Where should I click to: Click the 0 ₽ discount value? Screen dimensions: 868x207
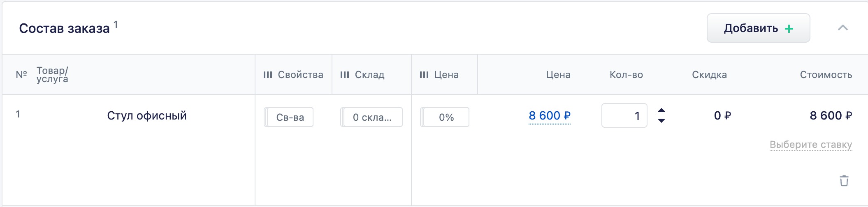tap(722, 116)
